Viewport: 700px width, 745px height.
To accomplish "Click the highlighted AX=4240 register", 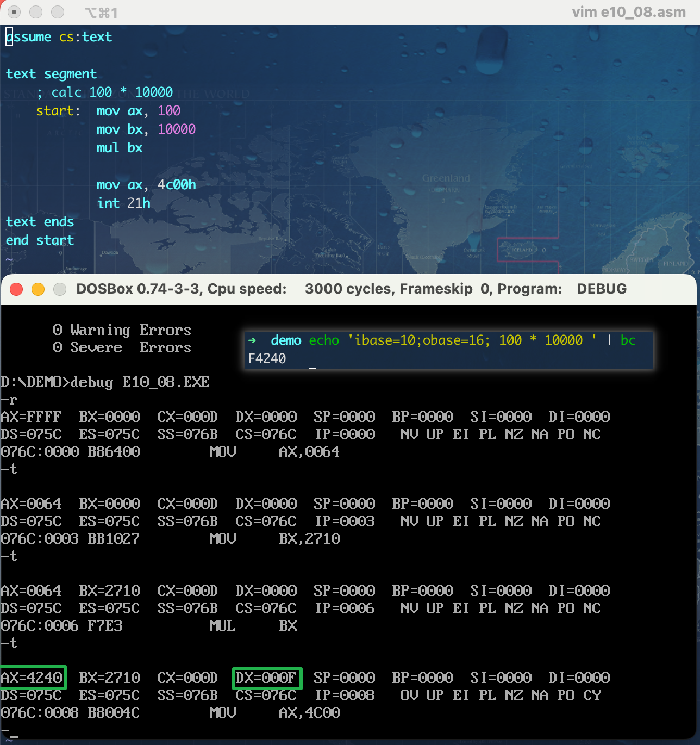I will click(32, 678).
